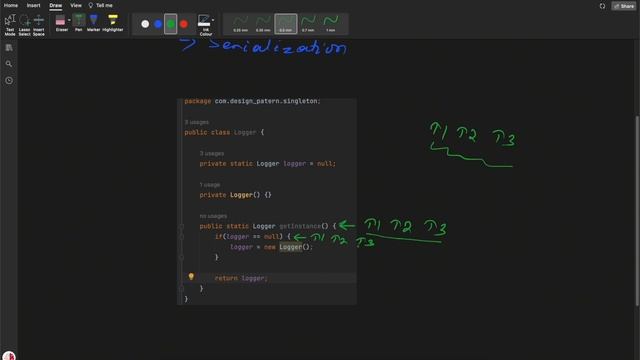Choose the white ink colour swatch
The height and width of the screenshot is (360, 640).
click(145, 24)
